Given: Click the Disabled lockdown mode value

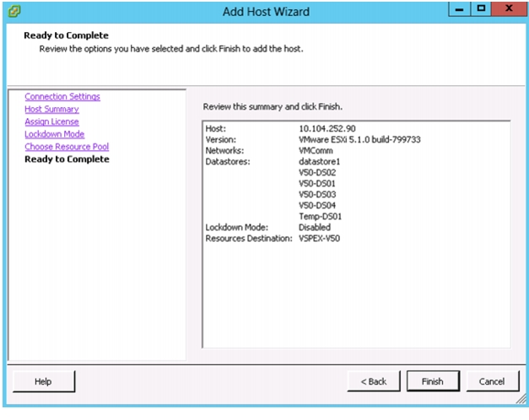Looking at the screenshot, I should point(315,228).
